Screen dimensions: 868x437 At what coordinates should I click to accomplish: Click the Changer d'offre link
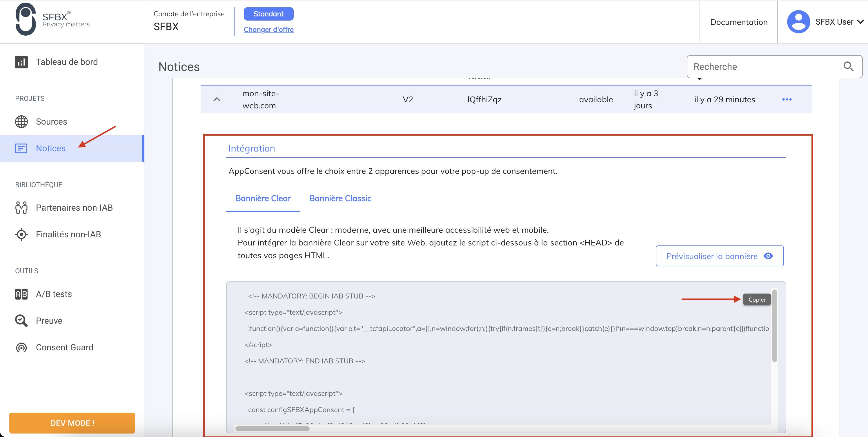tap(268, 29)
